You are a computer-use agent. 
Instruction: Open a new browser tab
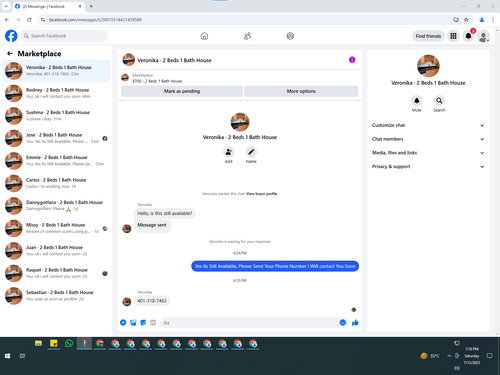click(91, 6)
